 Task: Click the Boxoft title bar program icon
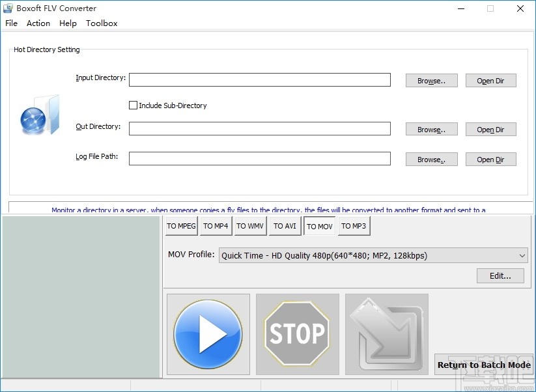click(x=8, y=8)
